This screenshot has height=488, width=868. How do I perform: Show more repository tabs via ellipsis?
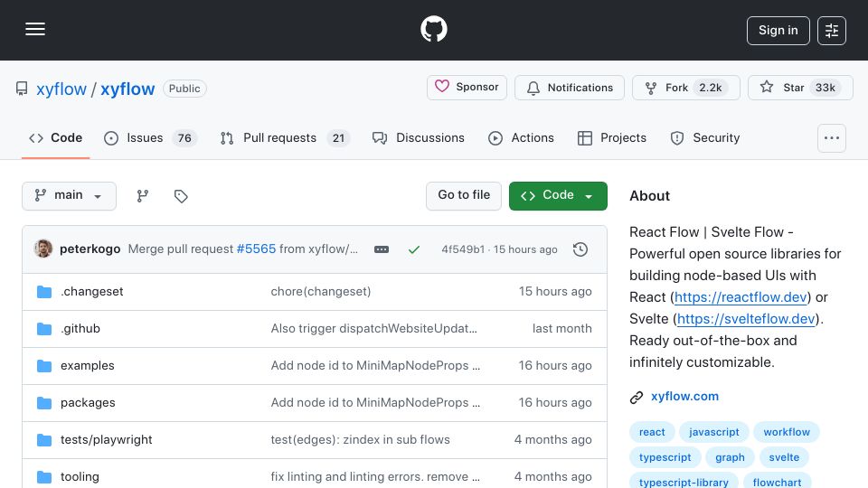(832, 137)
